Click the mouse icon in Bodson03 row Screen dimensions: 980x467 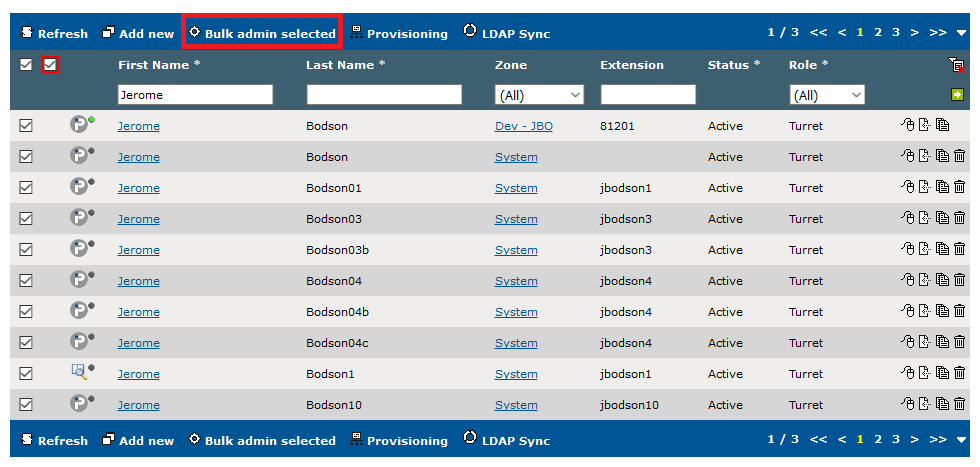[x=908, y=218]
